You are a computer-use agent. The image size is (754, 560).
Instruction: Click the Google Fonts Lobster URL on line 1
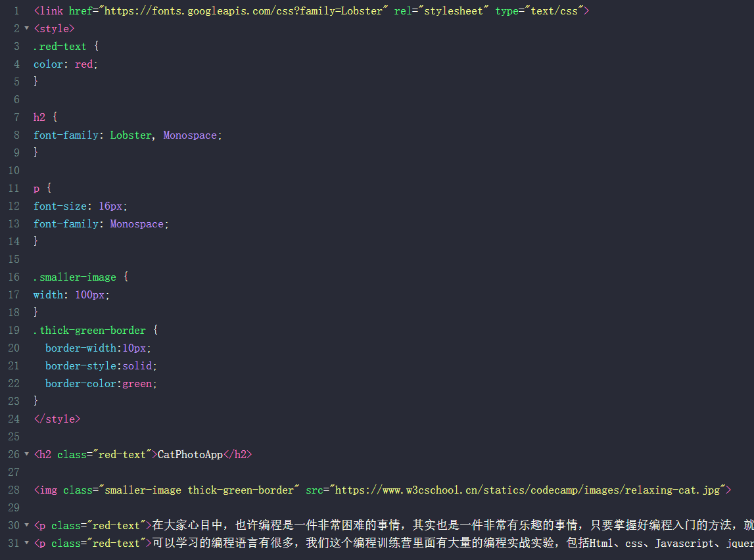[x=243, y=11]
